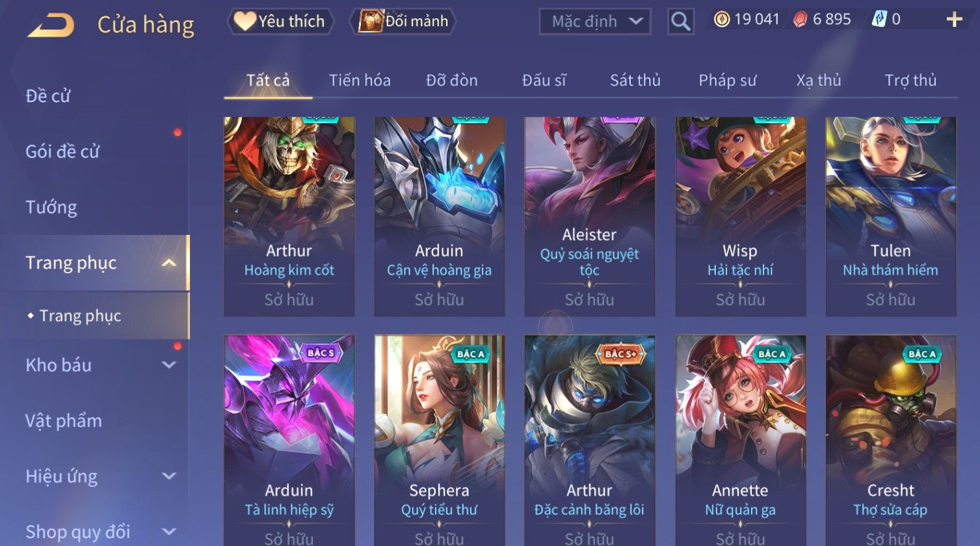980x546 pixels.
Task: Select Trang phục sub-item in sidebar
Action: (80, 316)
